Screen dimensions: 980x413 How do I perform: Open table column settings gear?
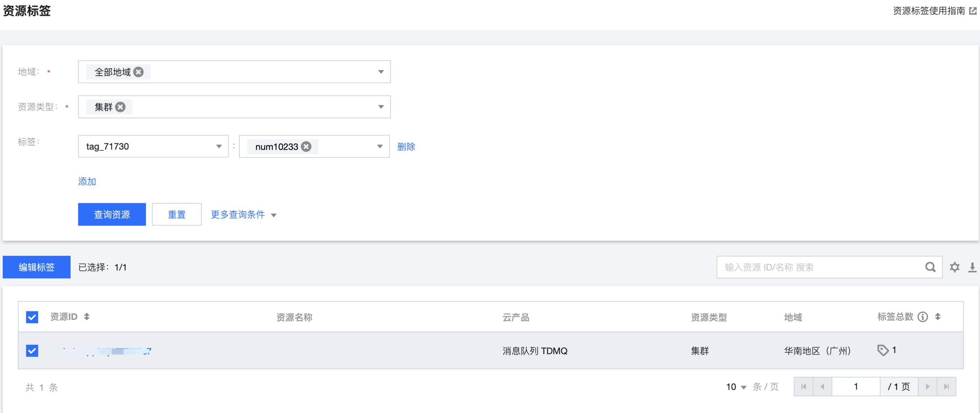(x=954, y=267)
